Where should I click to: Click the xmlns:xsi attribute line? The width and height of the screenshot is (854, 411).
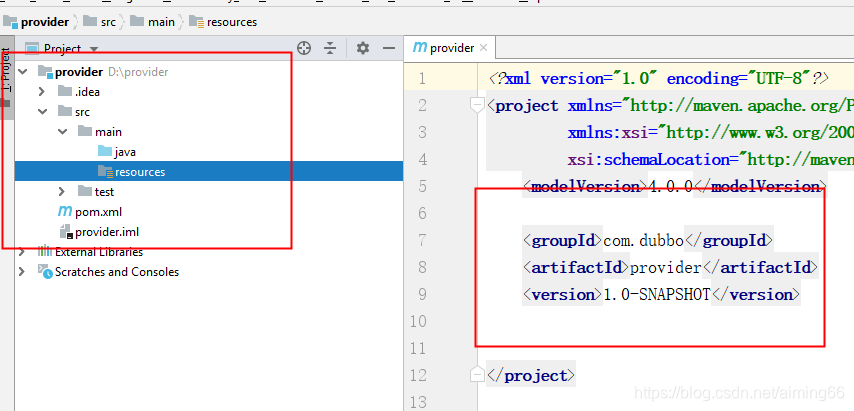[x=710, y=133]
